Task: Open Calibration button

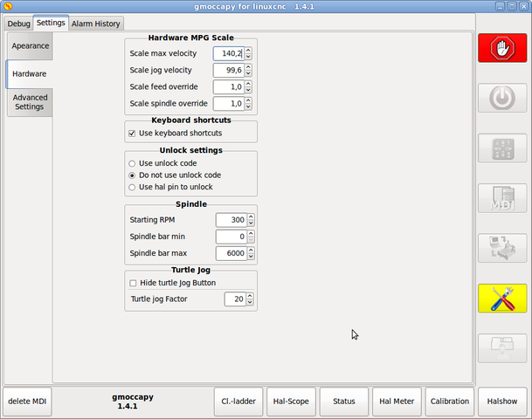Action: (450, 402)
